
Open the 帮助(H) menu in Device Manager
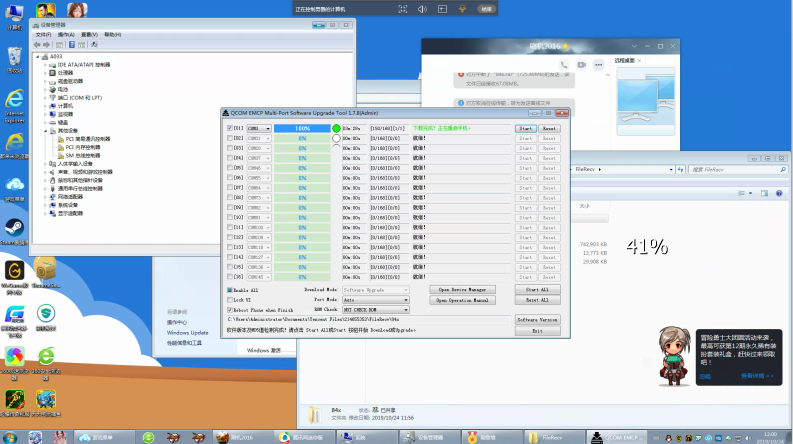112,34
